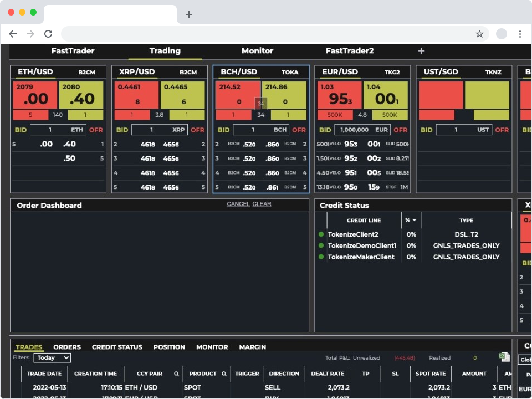Export trades with the Excel icon

point(504,357)
